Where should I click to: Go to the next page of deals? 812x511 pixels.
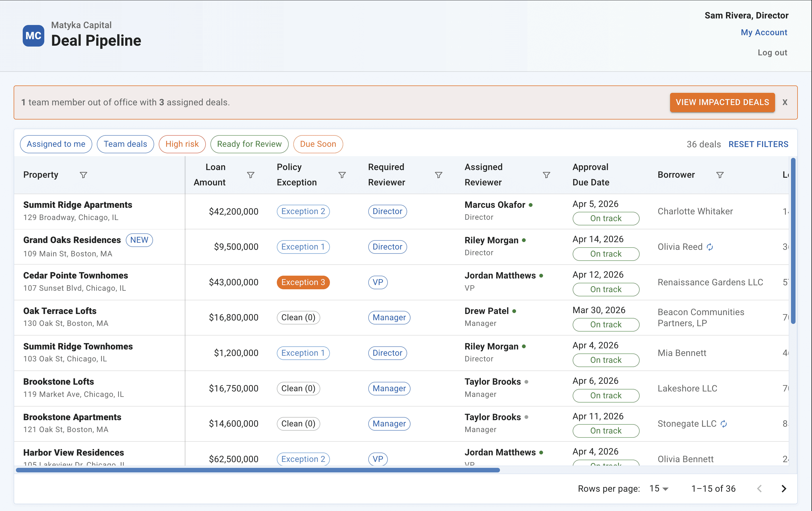pyautogui.click(x=784, y=488)
